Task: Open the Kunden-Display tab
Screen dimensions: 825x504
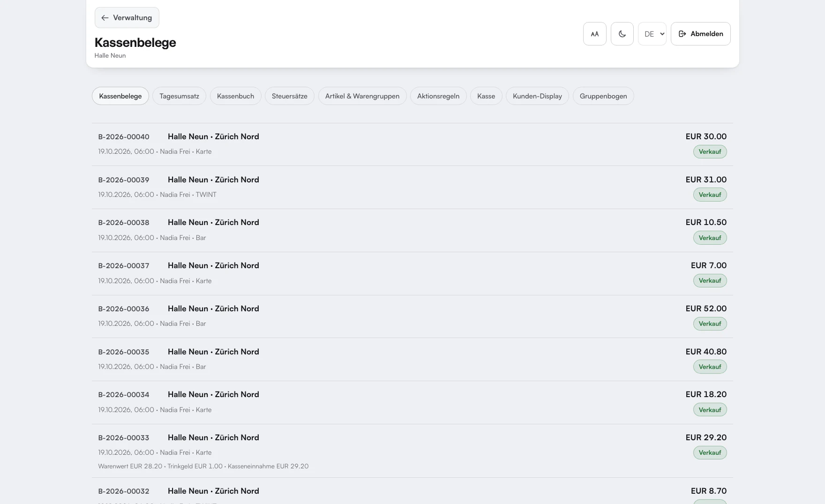Action: [537, 96]
